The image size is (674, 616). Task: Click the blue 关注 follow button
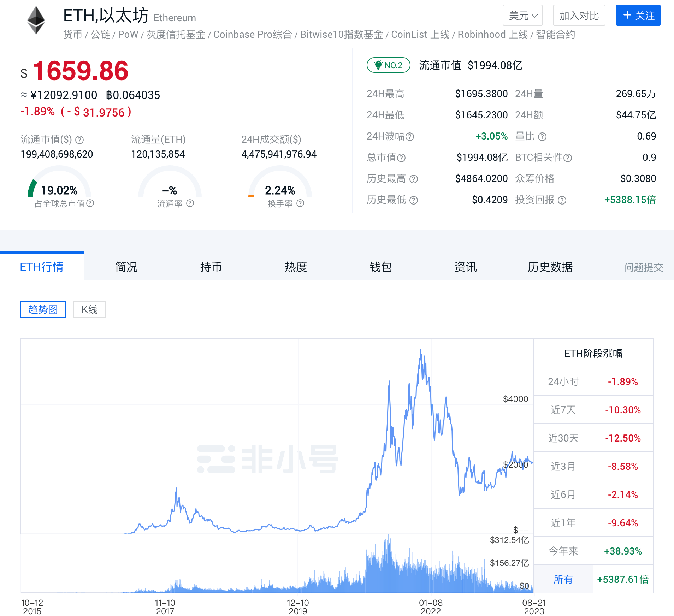(638, 15)
